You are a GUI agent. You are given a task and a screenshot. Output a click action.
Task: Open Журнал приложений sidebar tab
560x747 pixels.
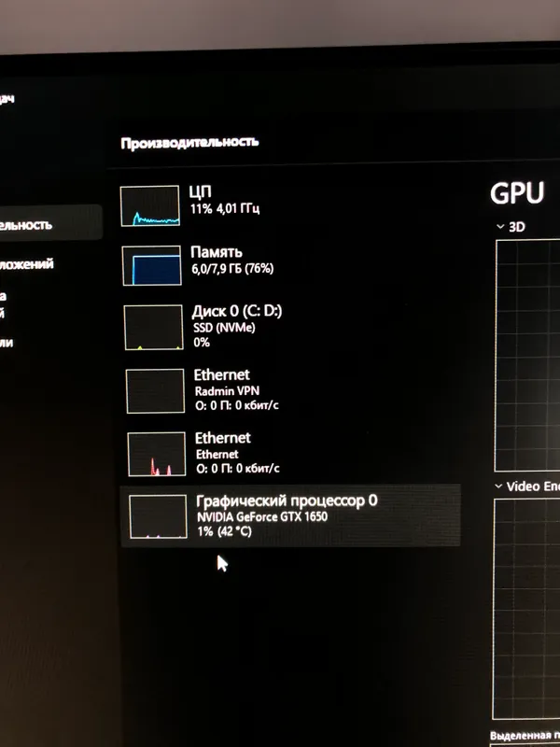point(27,264)
